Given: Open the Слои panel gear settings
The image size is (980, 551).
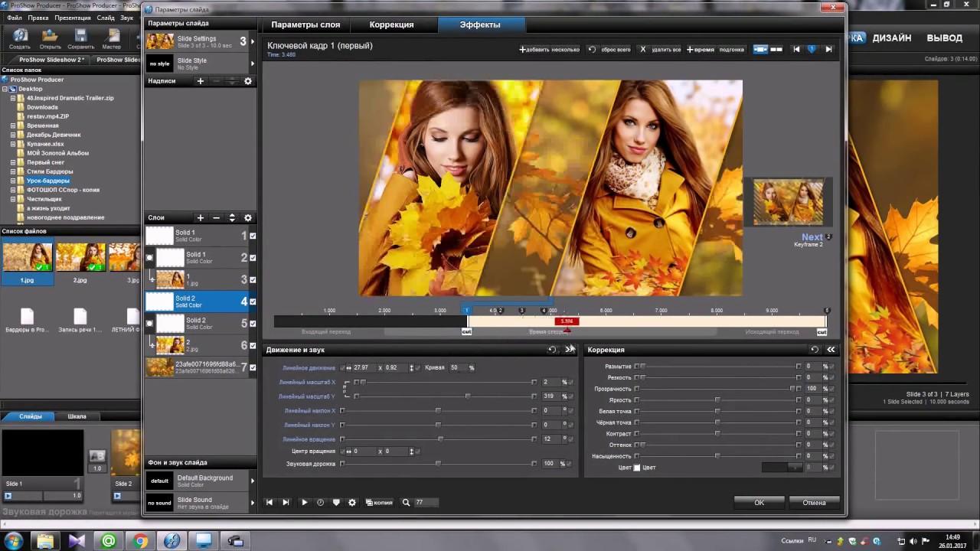Looking at the screenshot, I should [248, 218].
